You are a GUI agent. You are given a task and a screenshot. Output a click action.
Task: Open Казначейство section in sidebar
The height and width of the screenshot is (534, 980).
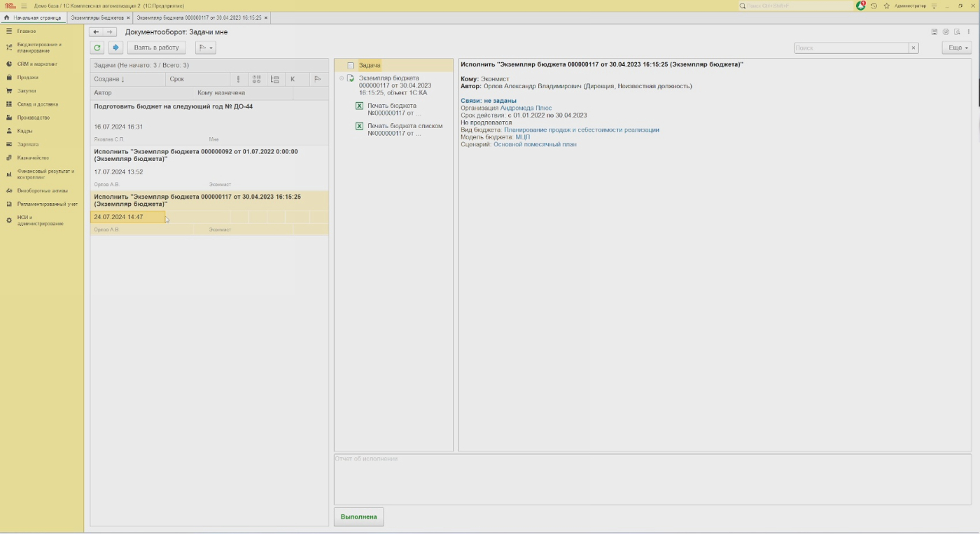click(33, 157)
